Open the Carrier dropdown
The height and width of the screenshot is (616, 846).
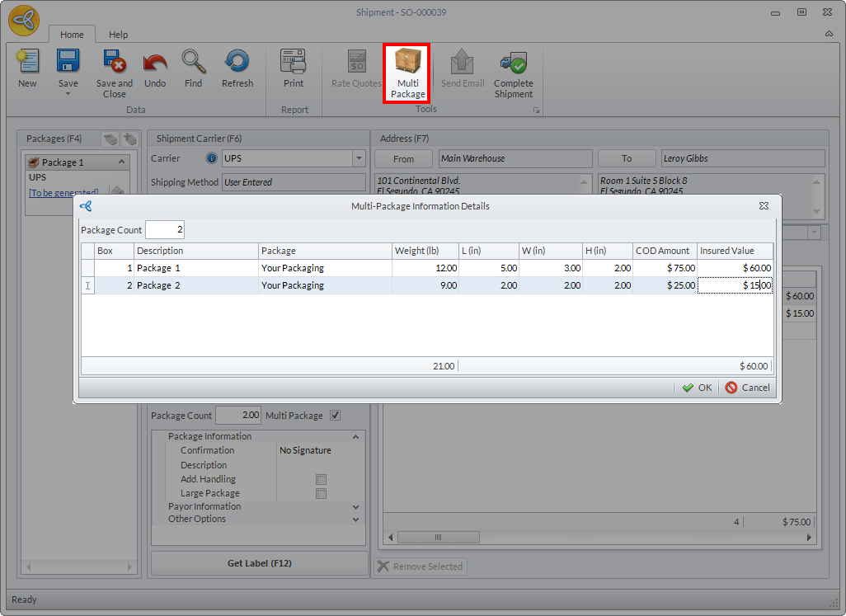[x=359, y=158]
